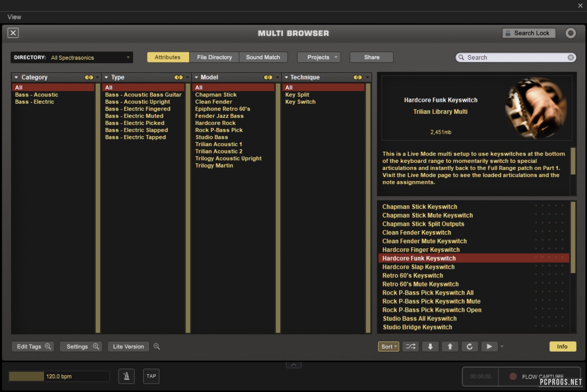
Task: Click the Type column scrollbar
Action: point(188,208)
